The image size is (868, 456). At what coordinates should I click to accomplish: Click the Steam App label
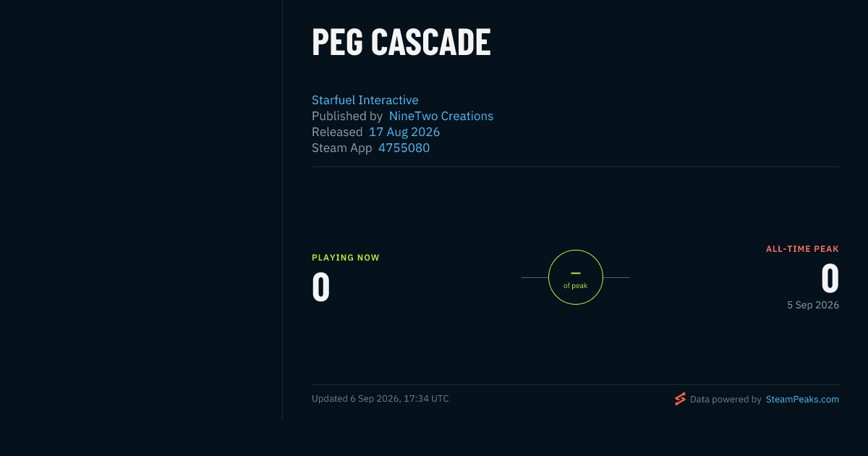(x=342, y=148)
